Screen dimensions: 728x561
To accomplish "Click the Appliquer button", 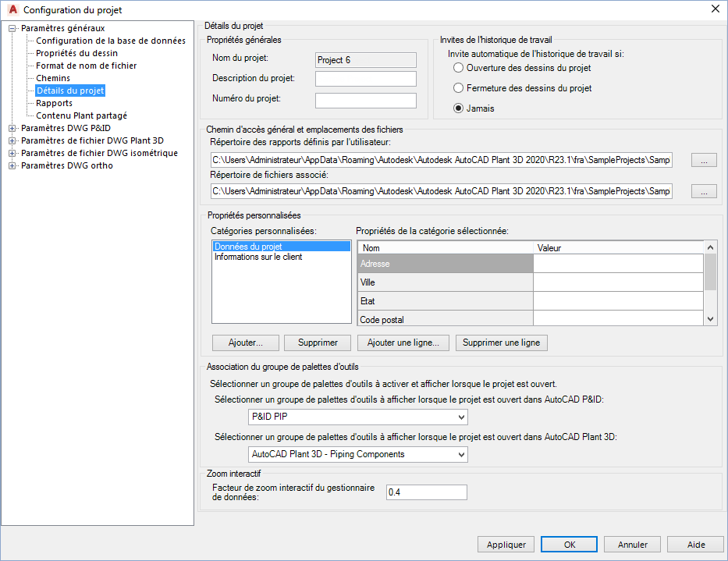I will pos(506,545).
